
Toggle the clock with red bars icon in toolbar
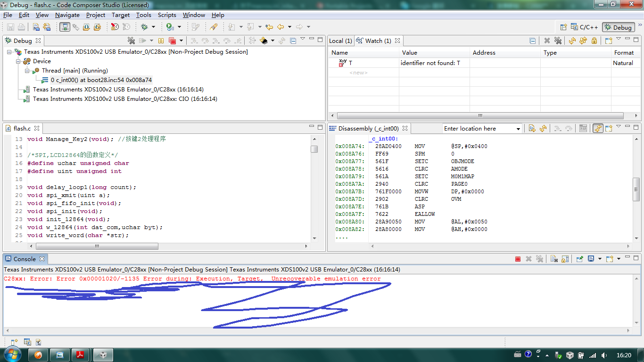[x=115, y=27]
